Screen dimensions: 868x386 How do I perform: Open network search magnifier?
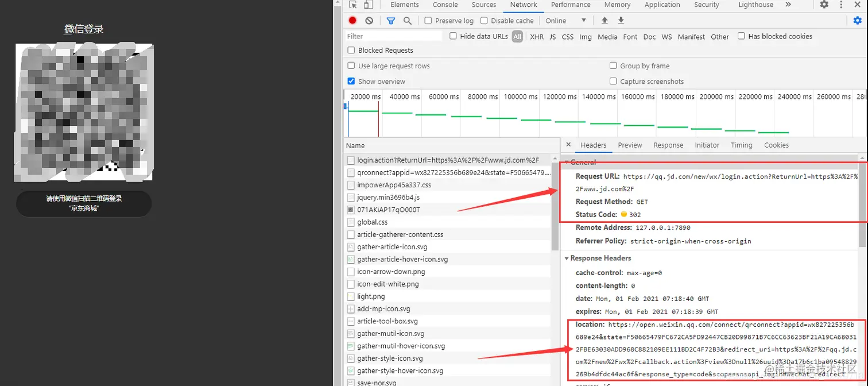pyautogui.click(x=408, y=21)
